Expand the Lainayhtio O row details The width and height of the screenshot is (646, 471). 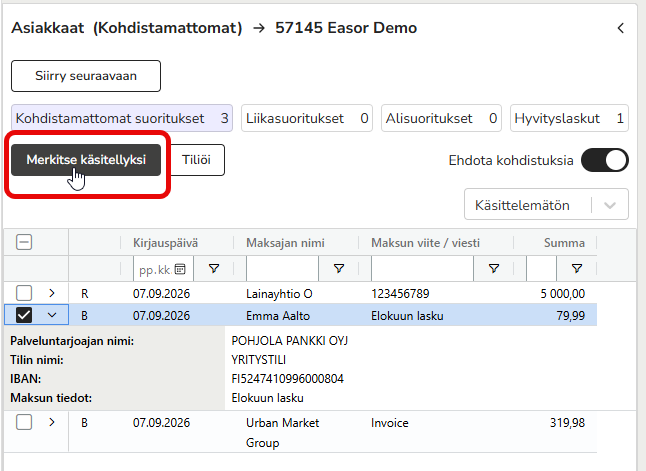[x=52, y=293]
